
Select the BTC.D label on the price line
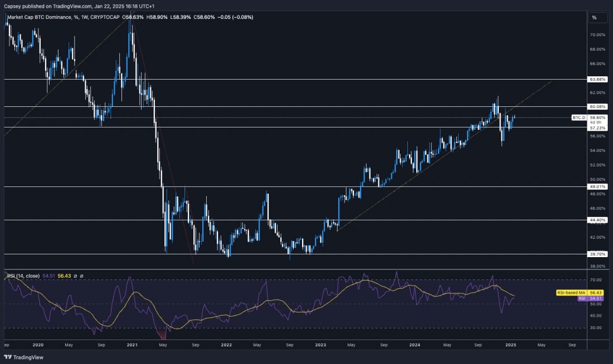(580, 117)
